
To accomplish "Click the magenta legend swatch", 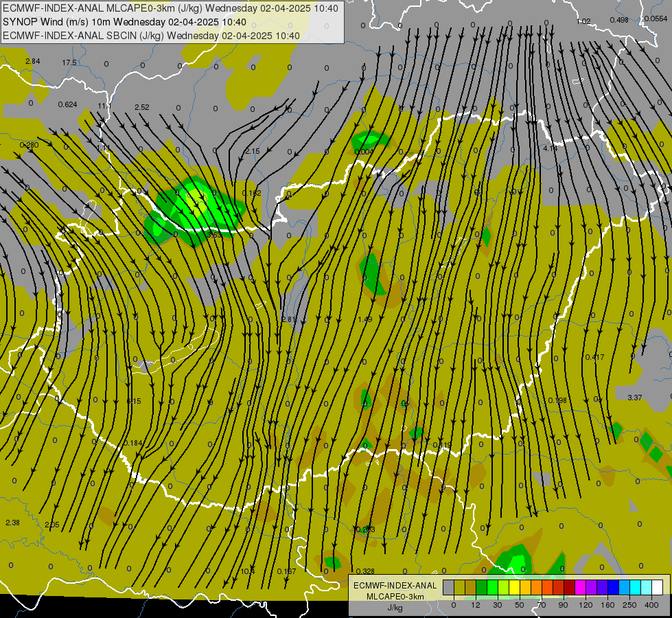I will tap(580, 588).
